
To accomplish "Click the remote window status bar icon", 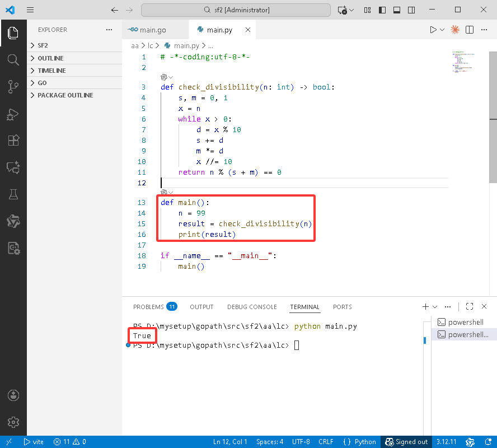I will (9, 442).
